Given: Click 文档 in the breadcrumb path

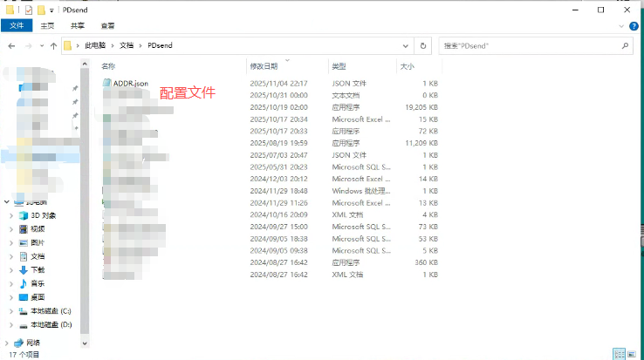Looking at the screenshot, I should tap(127, 45).
